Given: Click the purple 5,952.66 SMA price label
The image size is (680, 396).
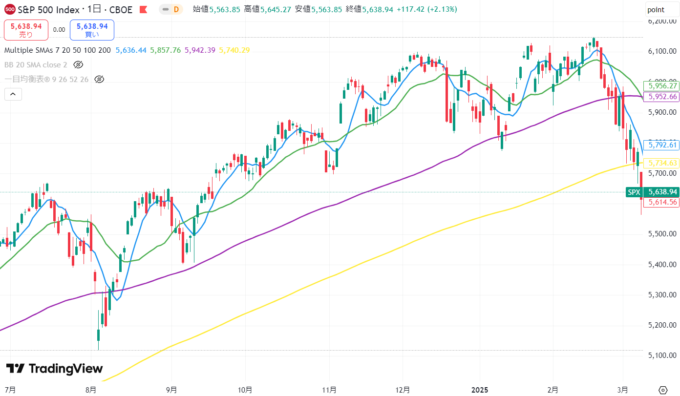Looking at the screenshot, I should pos(661,97).
